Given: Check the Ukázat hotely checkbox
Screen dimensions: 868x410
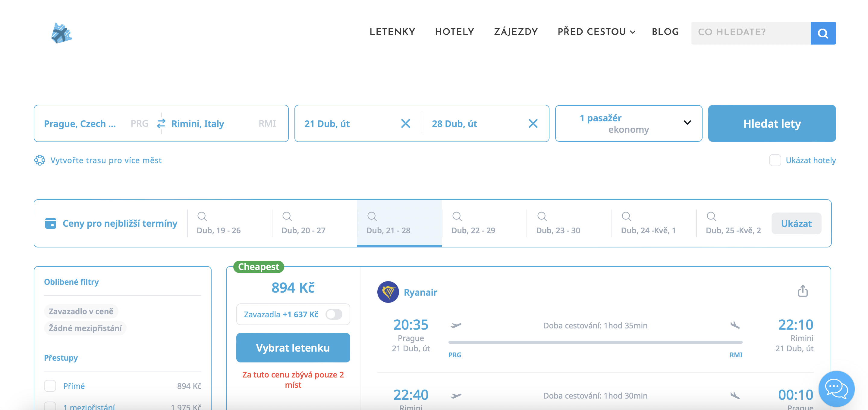Looking at the screenshot, I should click(x=775, y=160).
